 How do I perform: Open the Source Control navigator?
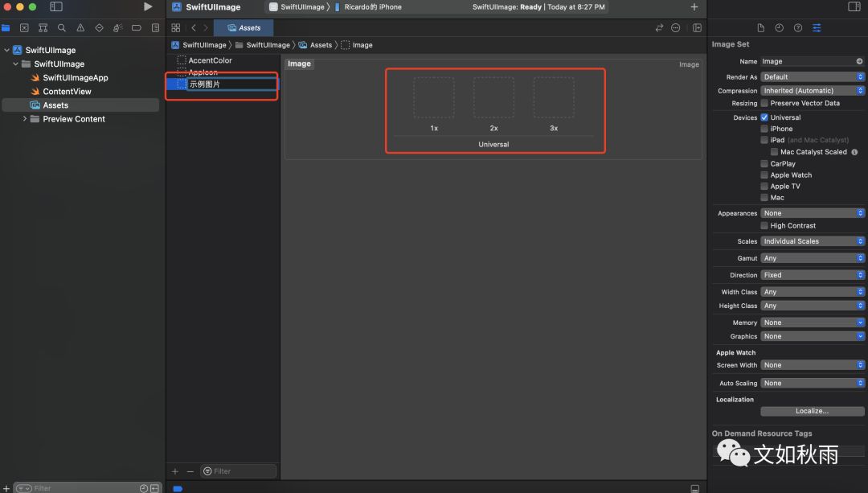click(24, 27)
